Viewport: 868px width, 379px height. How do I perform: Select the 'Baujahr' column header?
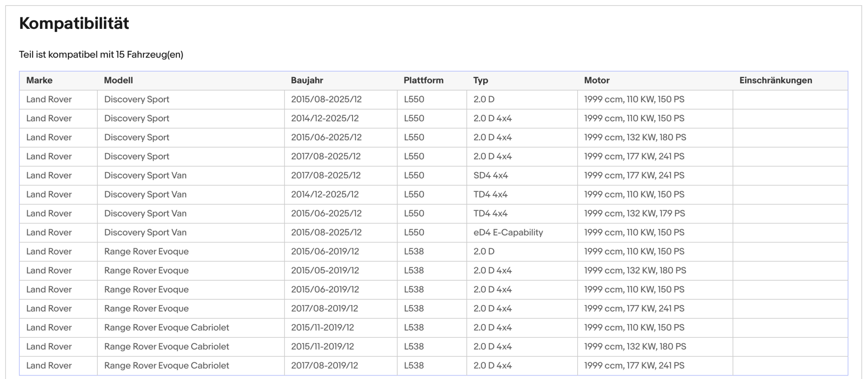[x=307, y=81]
